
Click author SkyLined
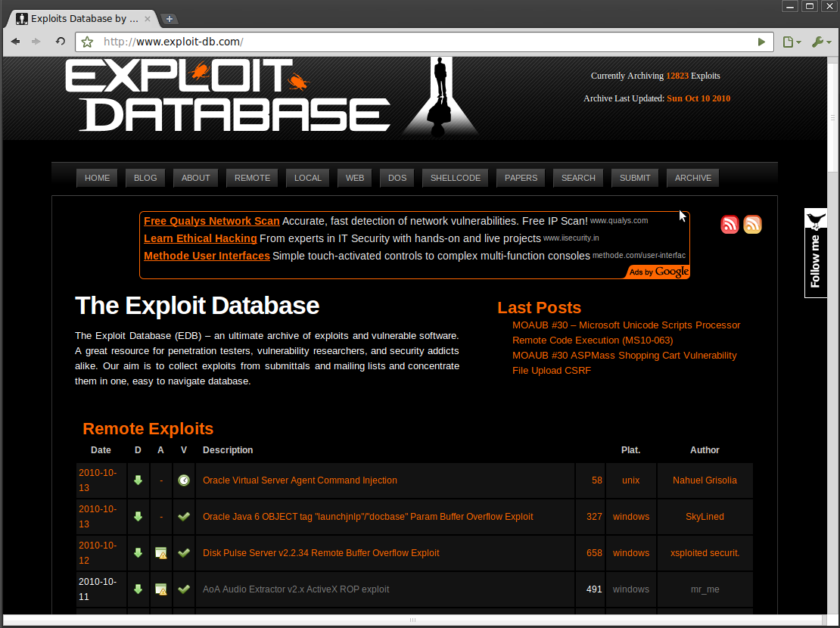click(705, 517)
